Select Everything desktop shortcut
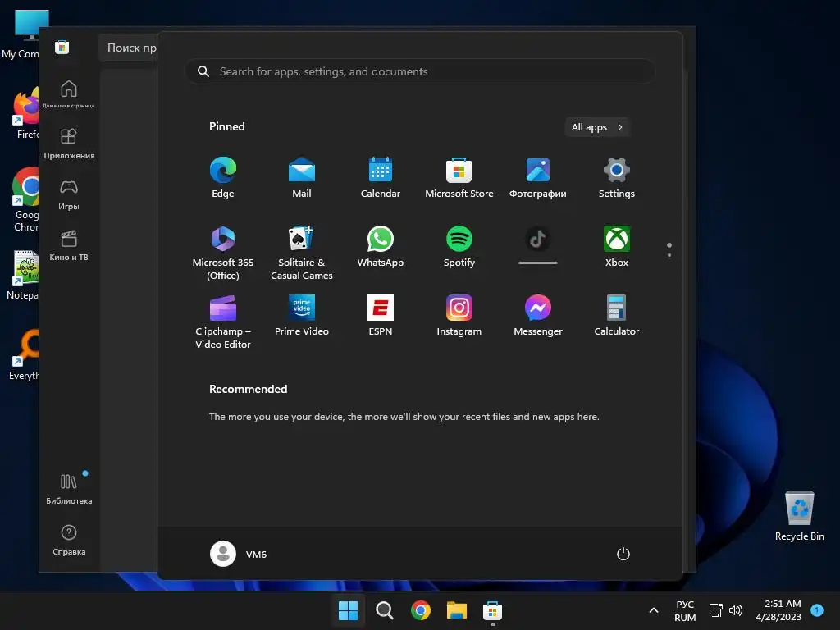840x630 pixels. click(x=24, y=354)
